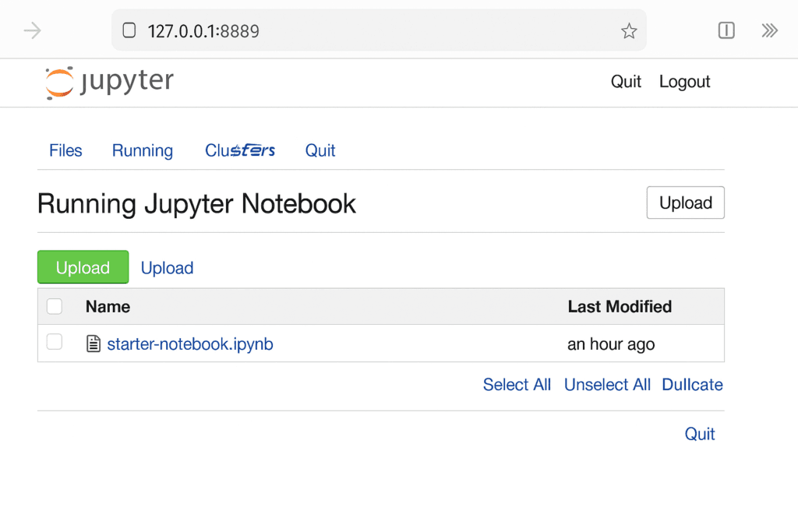Click the Unselect All link
The width and height of the screenshot is (798, 532).
[x=607, y=385]
